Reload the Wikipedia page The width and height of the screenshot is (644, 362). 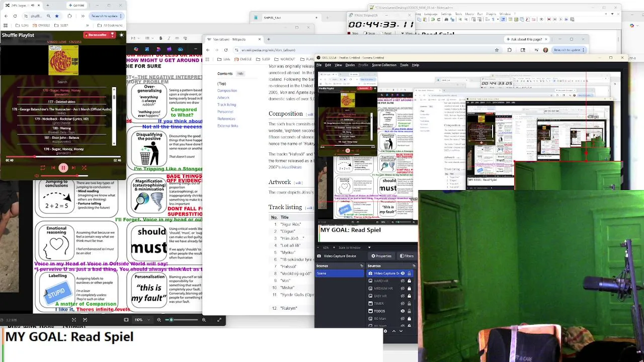226,50
